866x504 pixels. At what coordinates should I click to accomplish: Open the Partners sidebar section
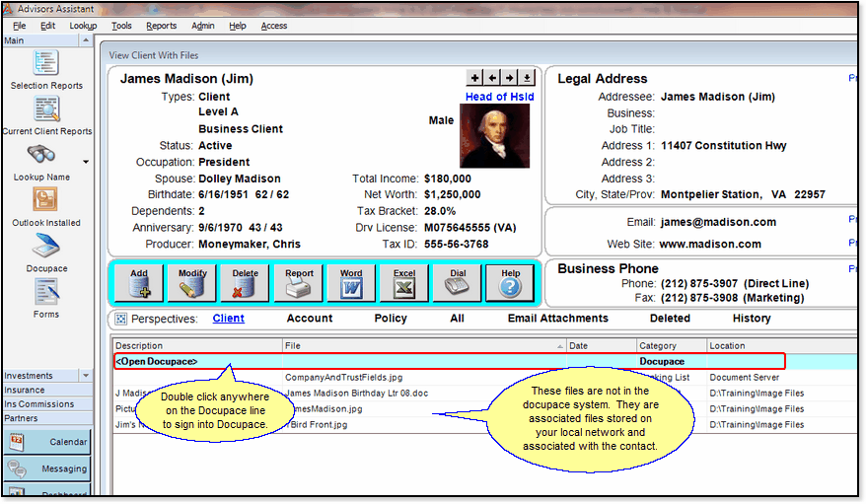click(x=47, y=418)
